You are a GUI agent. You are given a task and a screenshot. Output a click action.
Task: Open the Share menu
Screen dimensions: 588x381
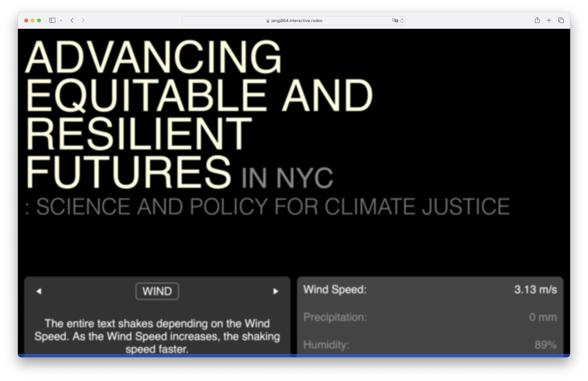pyautogui.click(x=537, y=20)
